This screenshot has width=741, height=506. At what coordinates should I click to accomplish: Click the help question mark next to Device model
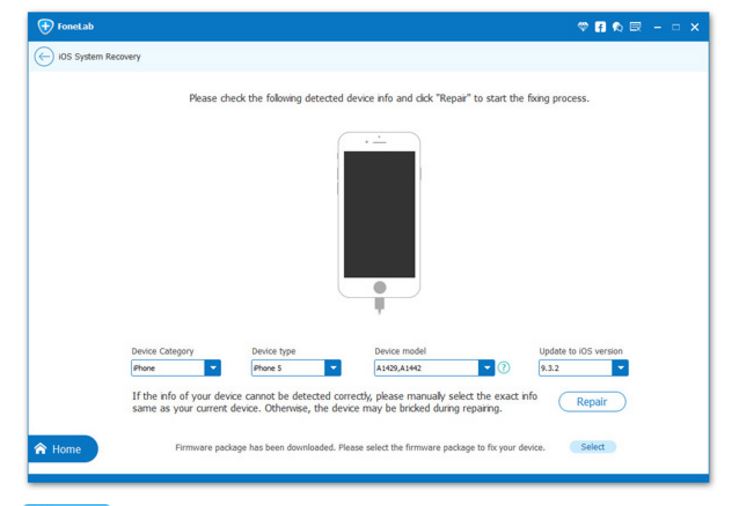pos(504,368)
